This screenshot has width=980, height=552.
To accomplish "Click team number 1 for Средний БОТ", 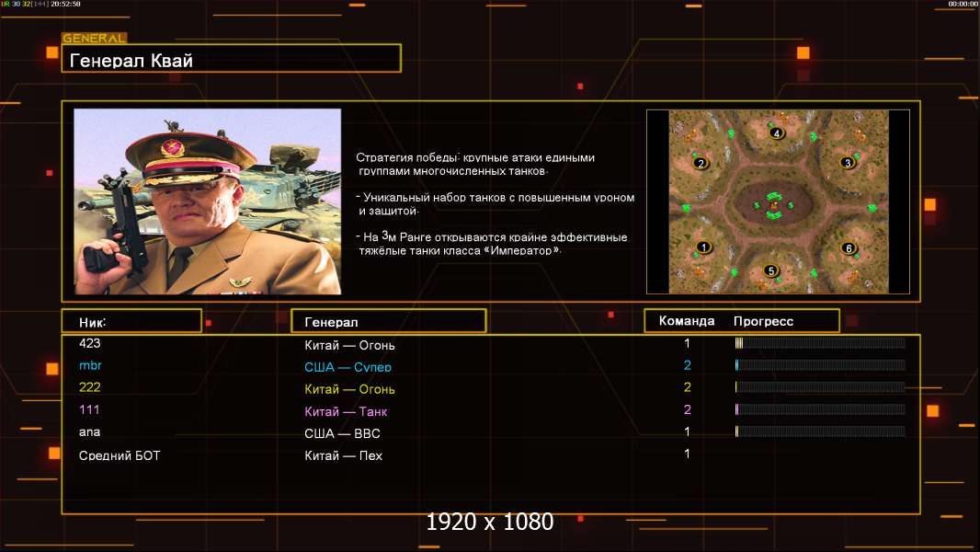I will [687, 454].
